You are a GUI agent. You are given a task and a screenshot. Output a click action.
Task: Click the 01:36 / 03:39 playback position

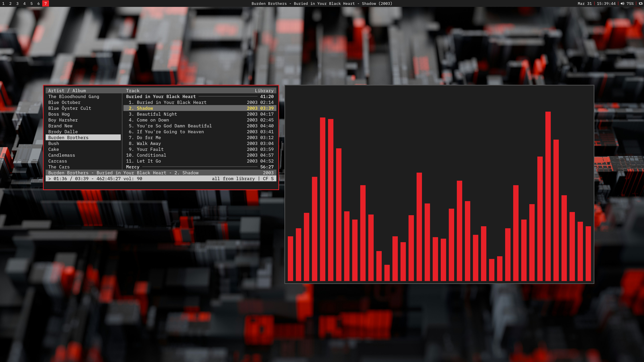click(x=71, y=179)
